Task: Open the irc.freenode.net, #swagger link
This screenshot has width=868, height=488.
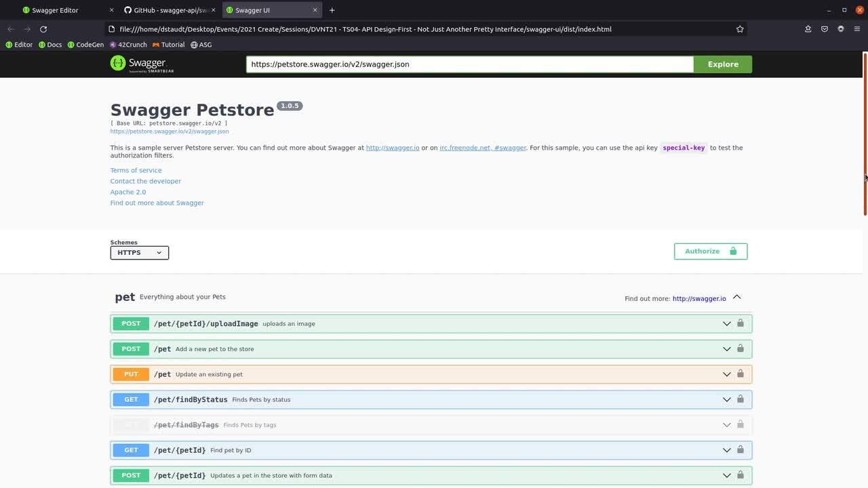Action: click(x=483, y=148)
